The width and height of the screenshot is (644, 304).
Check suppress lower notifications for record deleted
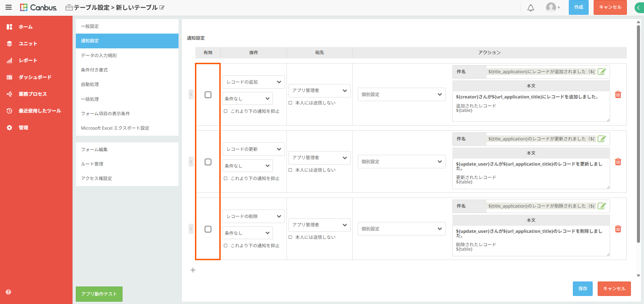pos(226,246)
